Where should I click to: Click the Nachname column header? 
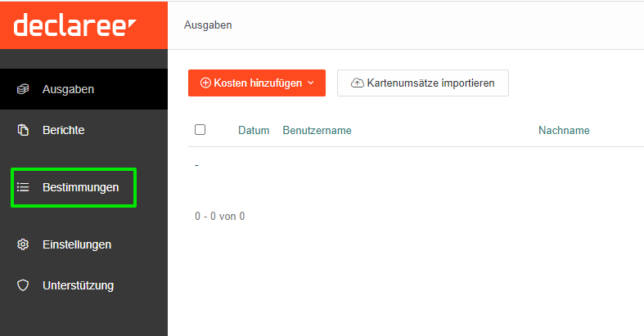pos(564,131)
